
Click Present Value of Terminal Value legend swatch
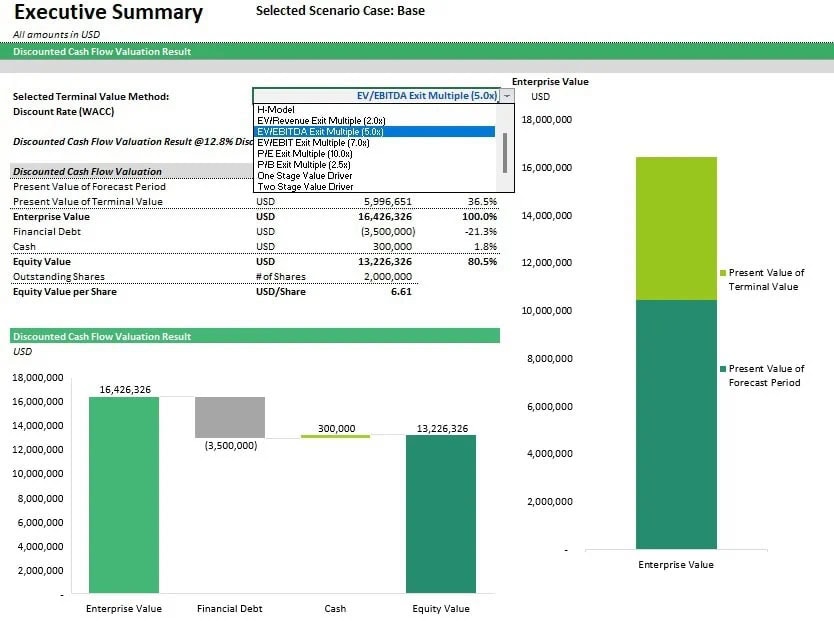tap(723, 273)
